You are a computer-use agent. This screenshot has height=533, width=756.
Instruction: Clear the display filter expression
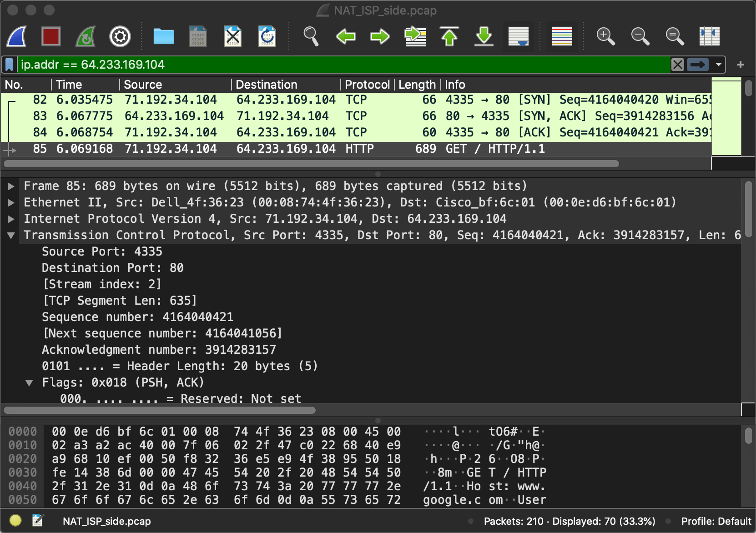point(677,65)
